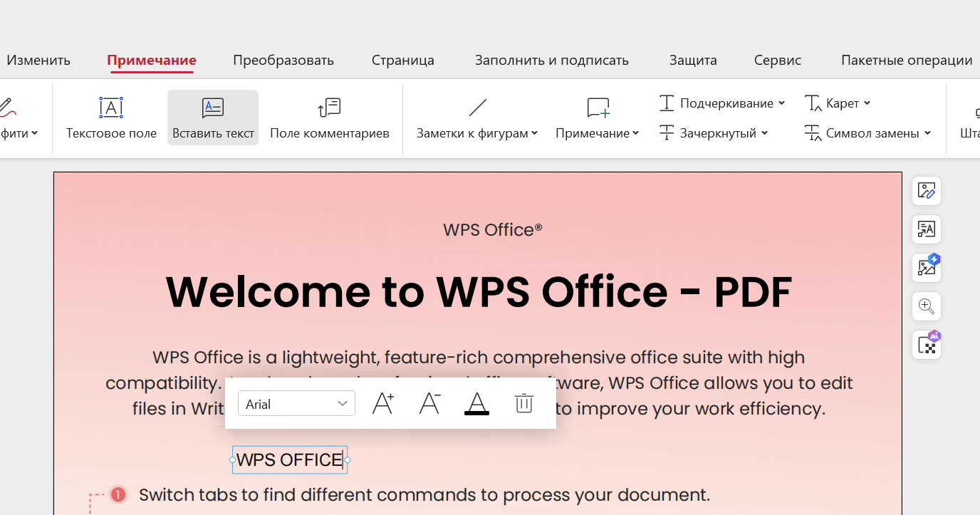Select the WPS OFFICE text box on the page

tap(289, 459)
